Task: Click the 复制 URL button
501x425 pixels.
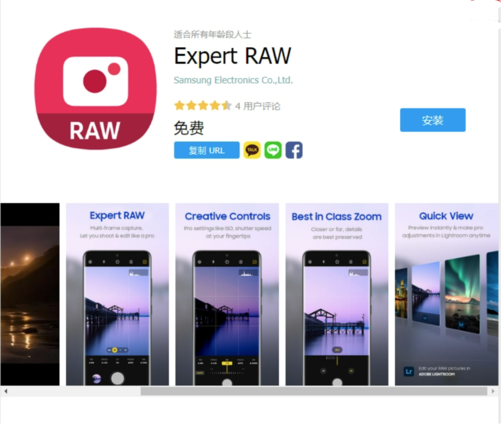Action: (207, 150)
